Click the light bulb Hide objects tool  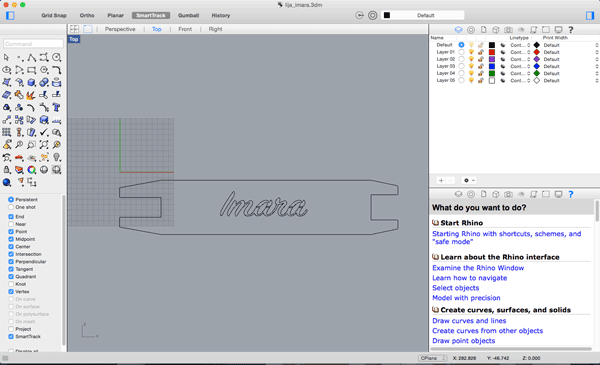56,157
